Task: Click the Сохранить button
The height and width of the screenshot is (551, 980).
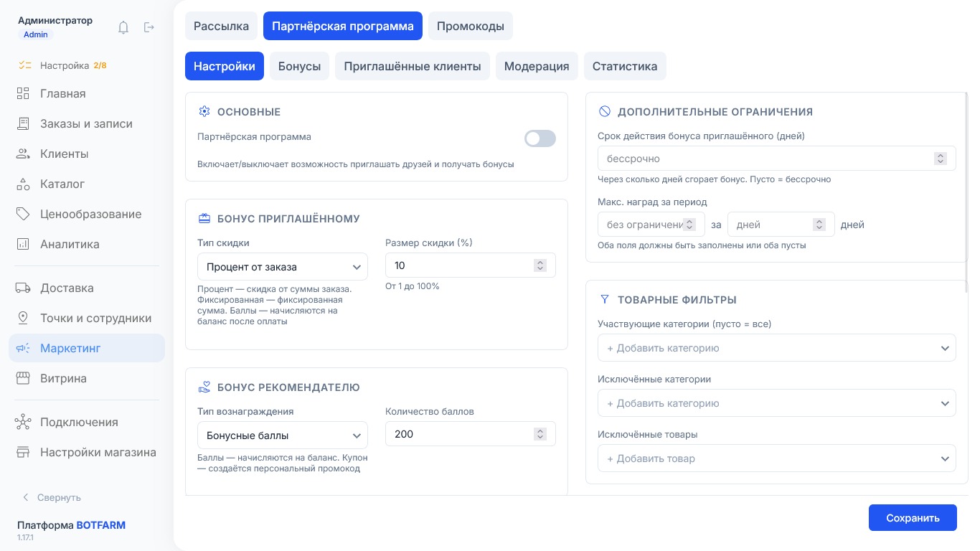Action: point(913,518)
